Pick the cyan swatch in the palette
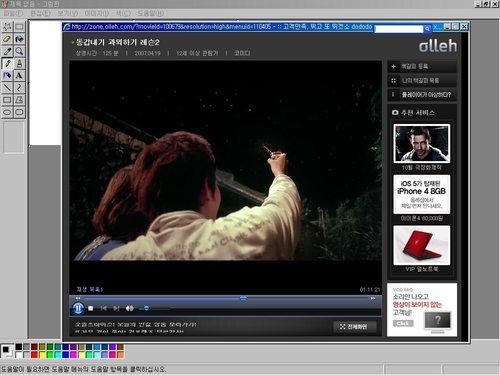This screenshot has width=500, height=375. (58, 355)
